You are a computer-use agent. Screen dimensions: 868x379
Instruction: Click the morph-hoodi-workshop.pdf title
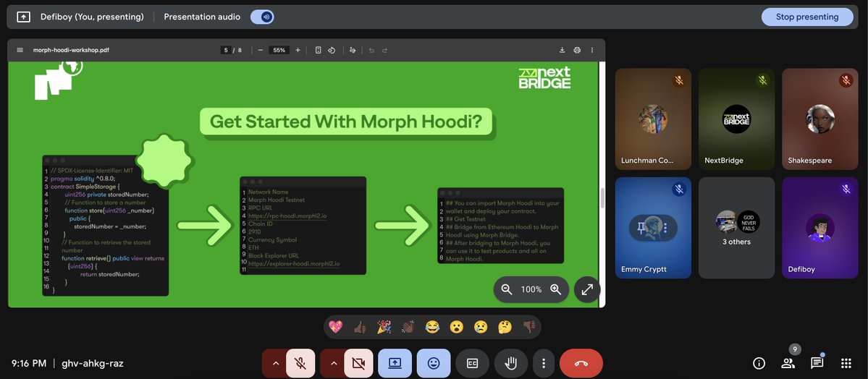(71, 50)
